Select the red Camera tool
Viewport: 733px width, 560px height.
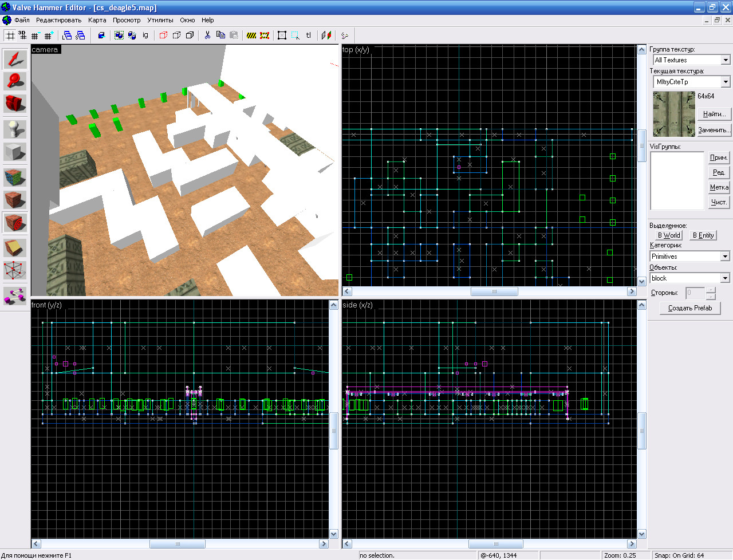(x=15, y=103)
